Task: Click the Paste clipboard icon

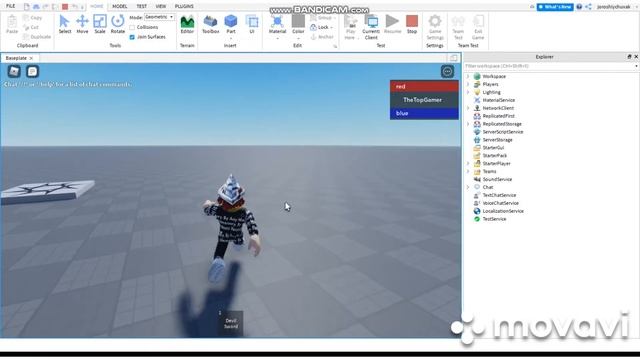Action: [12, 24]
